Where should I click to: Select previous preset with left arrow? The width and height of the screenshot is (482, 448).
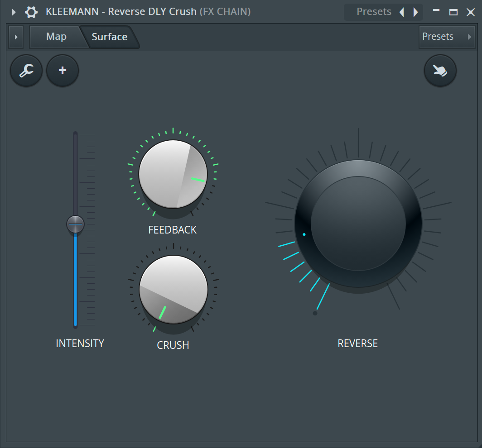point(401,12)
